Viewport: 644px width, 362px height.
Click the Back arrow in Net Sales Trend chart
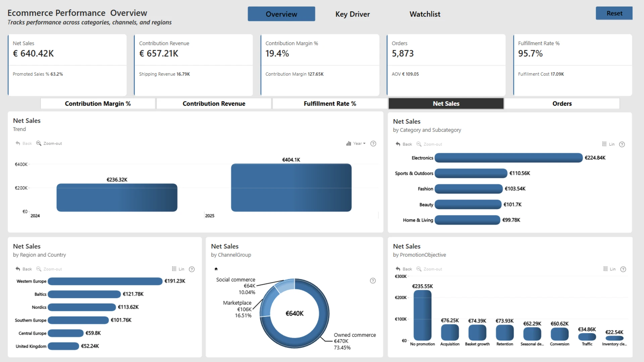pyautogui.click(x=18, y=143)
